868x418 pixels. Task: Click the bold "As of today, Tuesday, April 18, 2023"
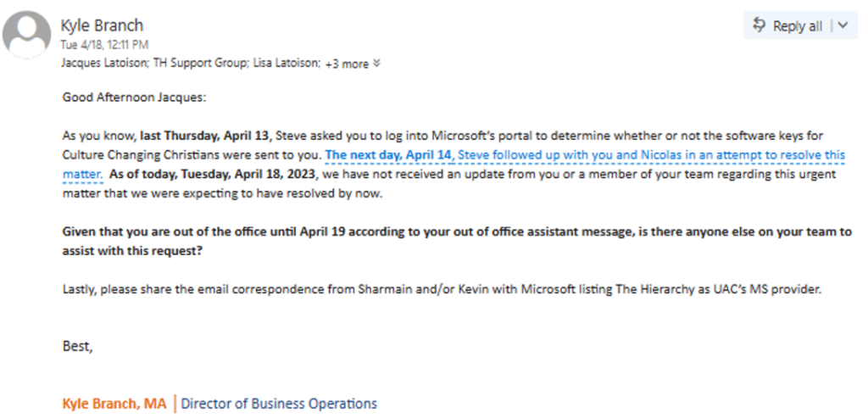pyautogui.click(x=213, y=175)
